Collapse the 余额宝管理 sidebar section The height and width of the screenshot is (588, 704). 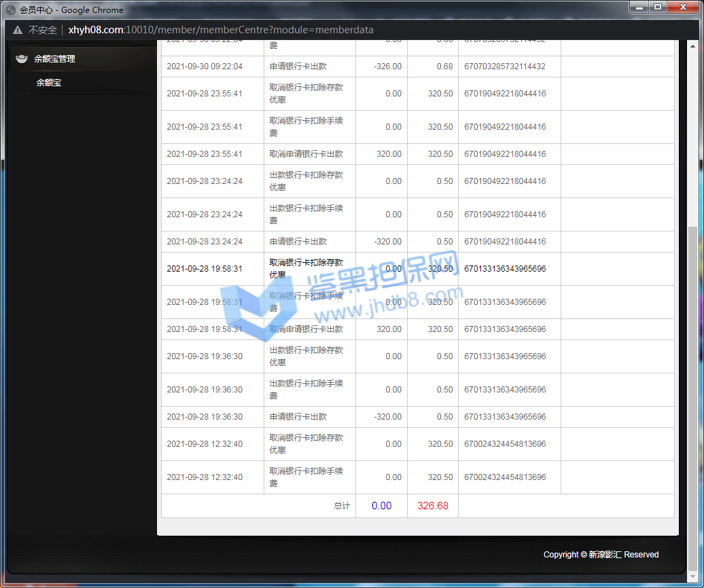[55, 59]
